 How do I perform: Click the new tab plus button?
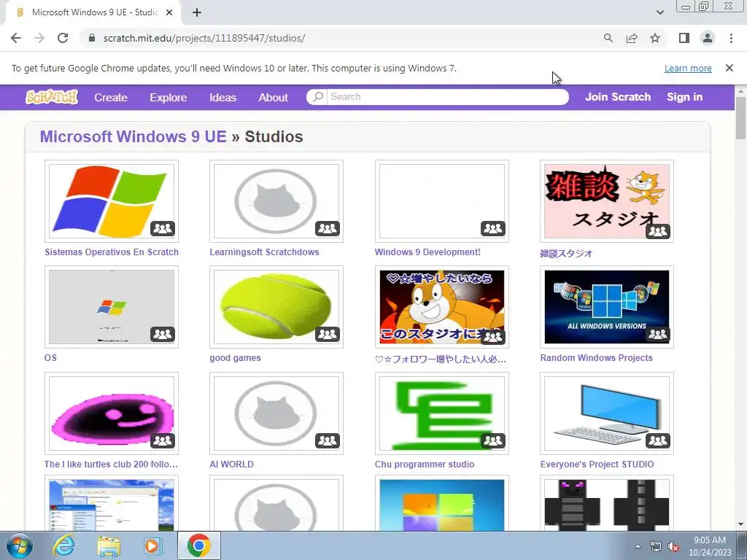click(197, 12)
